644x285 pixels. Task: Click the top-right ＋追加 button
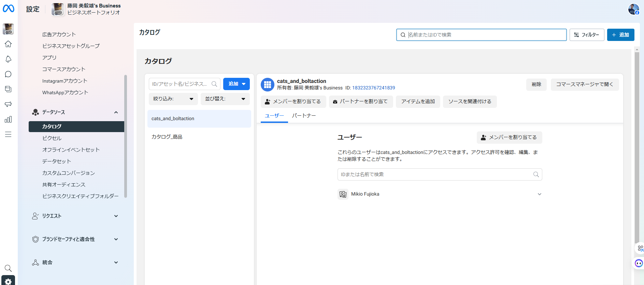(x=620, y=35)
